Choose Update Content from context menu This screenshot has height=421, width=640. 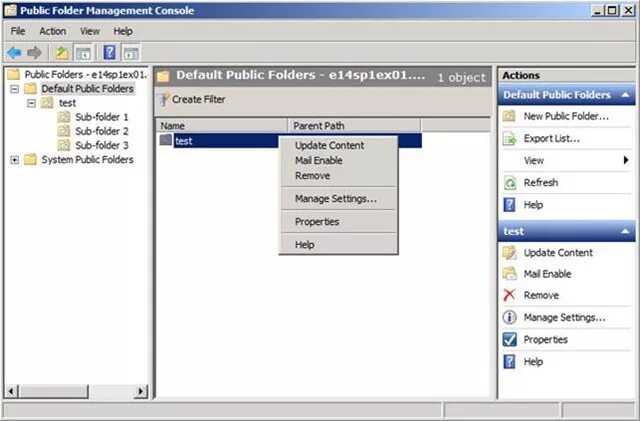338,145
